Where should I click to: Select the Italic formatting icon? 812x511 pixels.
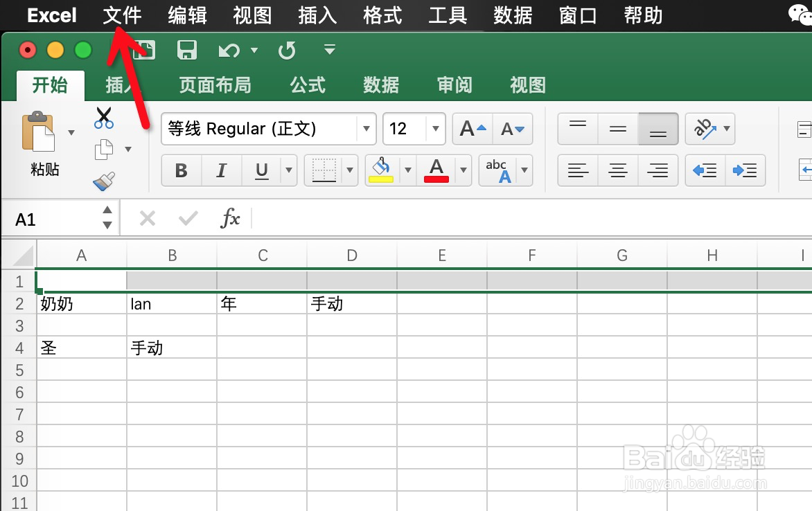pos(221,170)
